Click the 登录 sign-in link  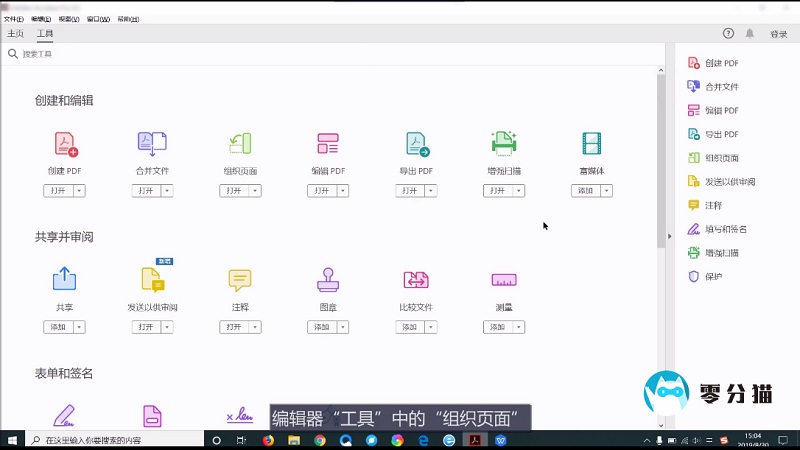click(779, 34)
